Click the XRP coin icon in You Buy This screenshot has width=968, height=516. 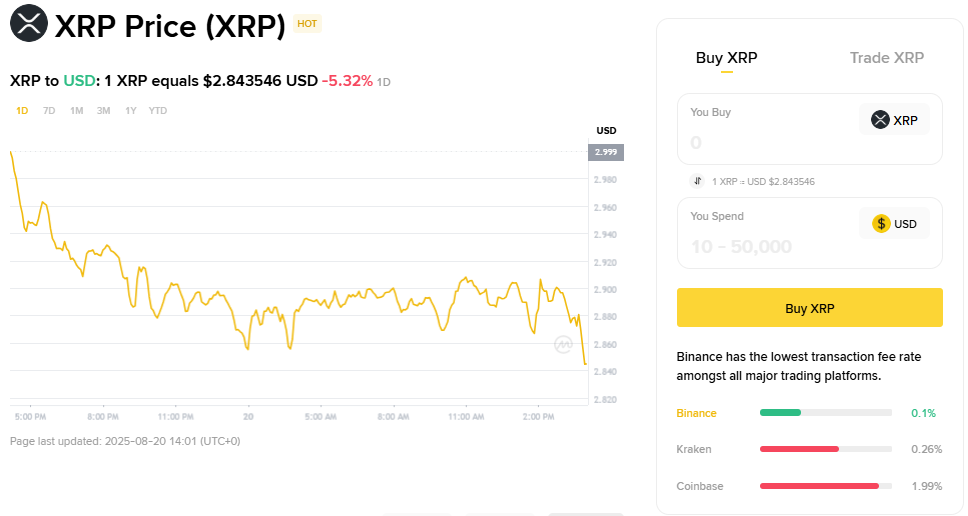click(880, 120)
